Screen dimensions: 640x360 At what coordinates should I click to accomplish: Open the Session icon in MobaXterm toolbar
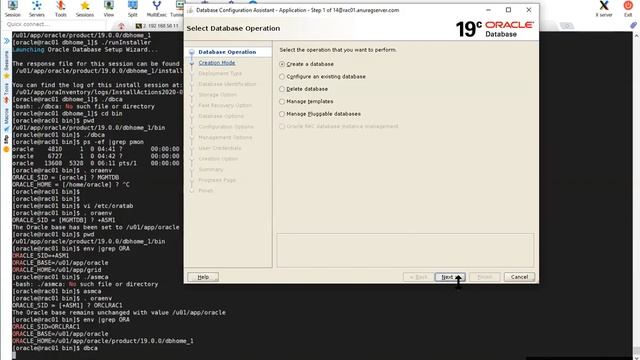click(13, 8)
